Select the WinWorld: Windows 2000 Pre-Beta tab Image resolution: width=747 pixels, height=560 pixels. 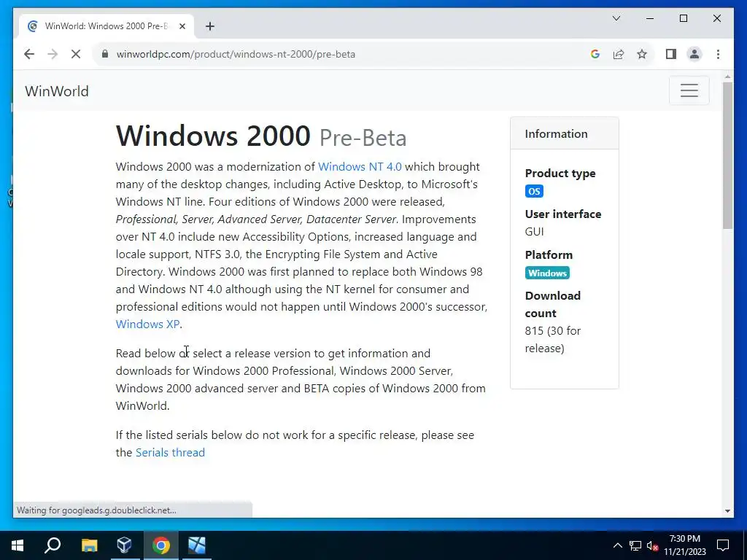(107, 26)
